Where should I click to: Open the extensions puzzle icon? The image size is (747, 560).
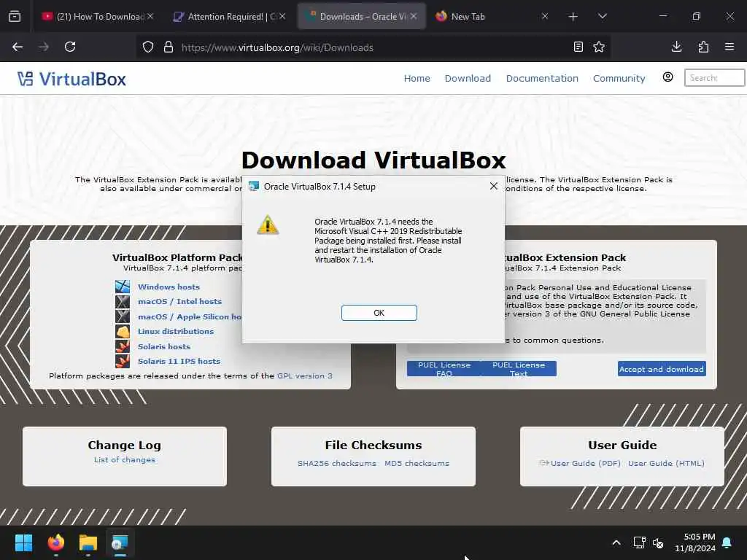click(x=703, y=47)
